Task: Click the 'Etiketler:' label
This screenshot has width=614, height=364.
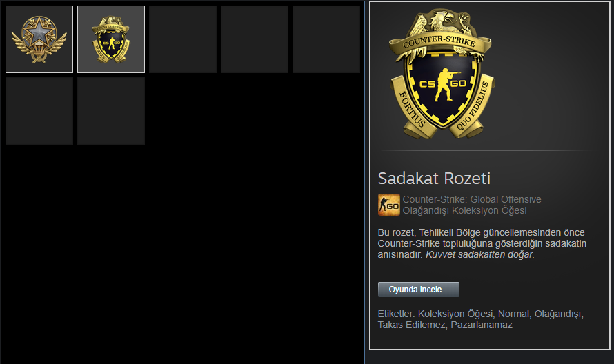Action: pyautogui.click(x=396, y=314)
